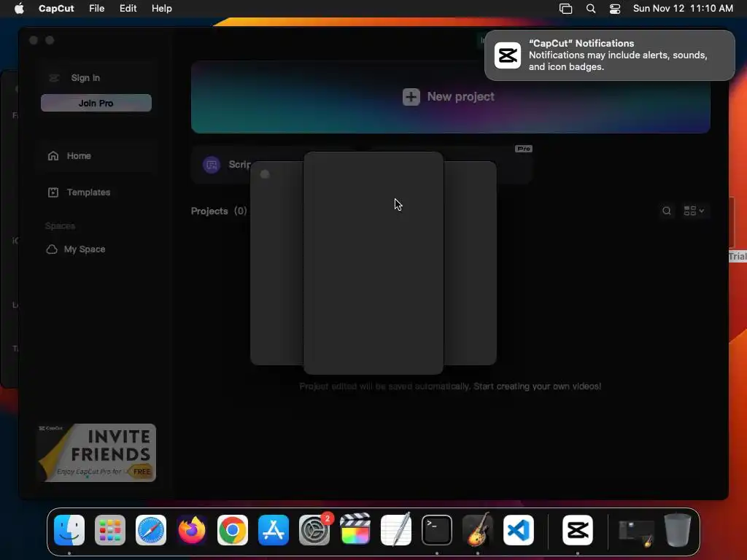The image size is (747, 560).
Task: Click the date and time in menu bar
Action: [x=683, y=9]
